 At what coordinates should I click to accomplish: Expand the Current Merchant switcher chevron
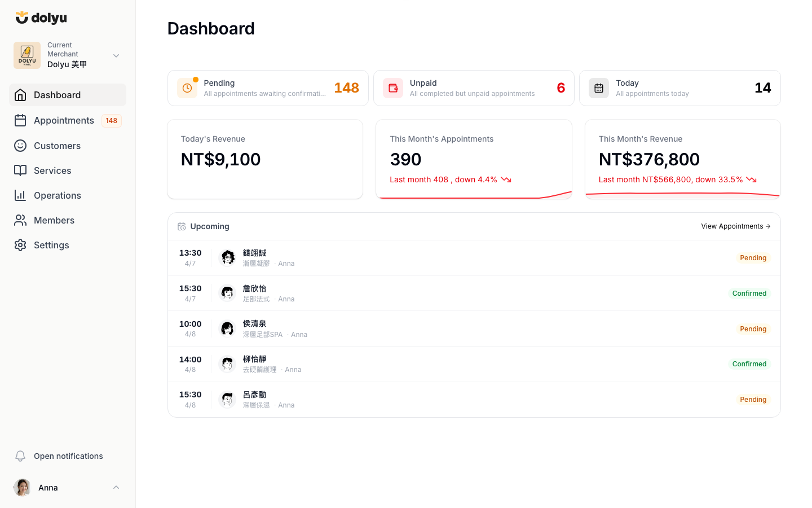point(116,55)
